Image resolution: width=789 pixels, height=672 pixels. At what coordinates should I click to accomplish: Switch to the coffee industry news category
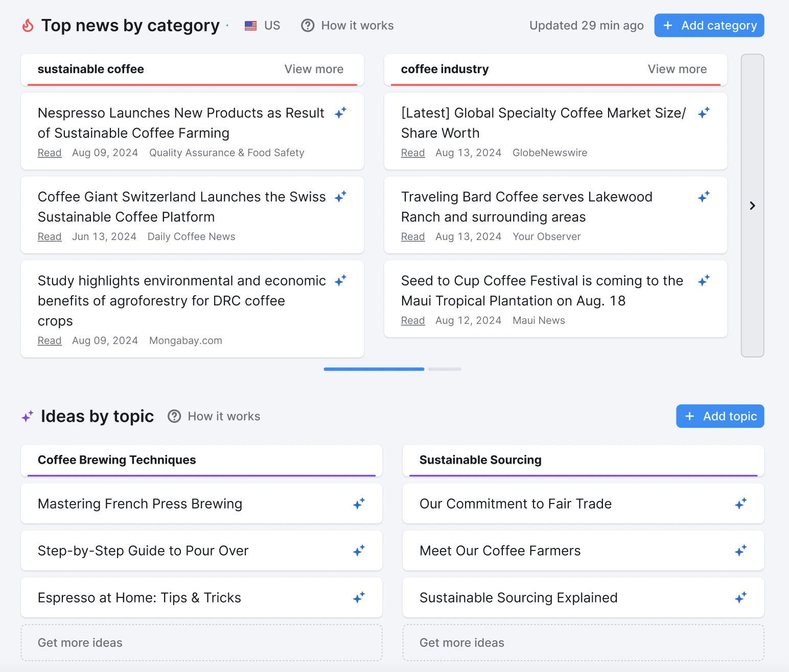coord(445,69)
